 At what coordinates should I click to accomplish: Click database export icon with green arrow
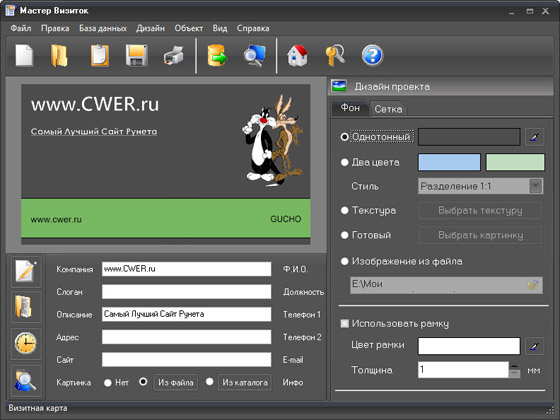(x=217, y=56)
